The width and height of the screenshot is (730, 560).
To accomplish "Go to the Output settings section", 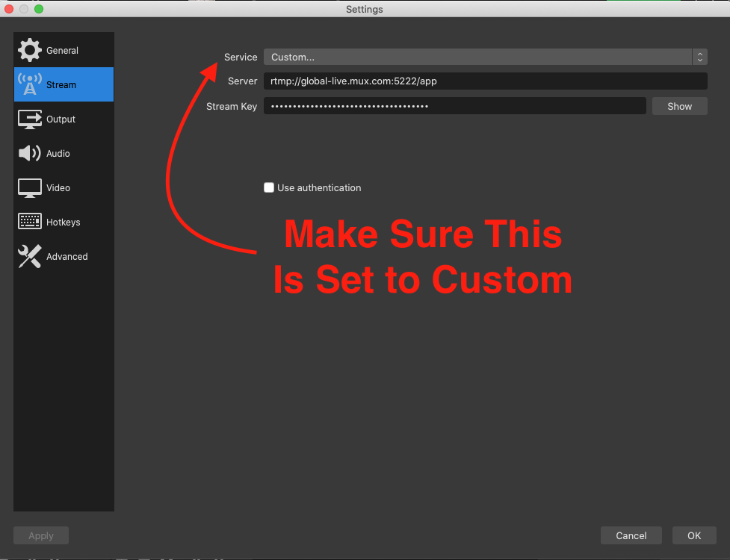I will tap(64, 119).
